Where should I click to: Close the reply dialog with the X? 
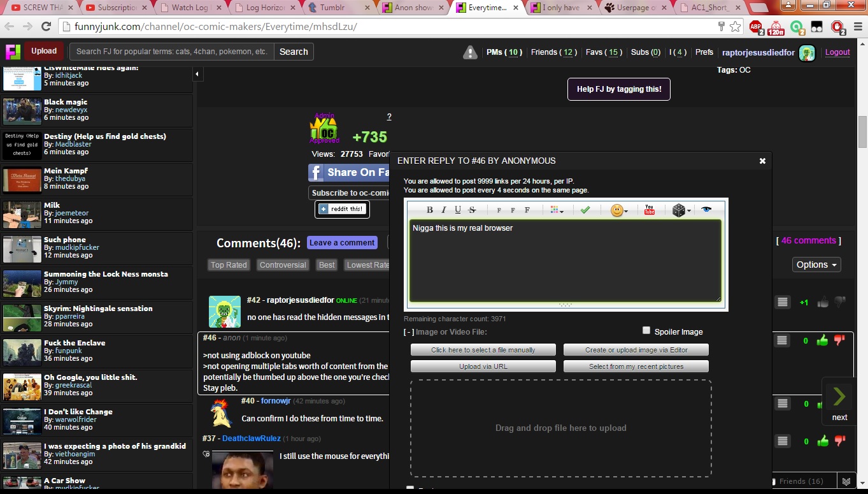[762, 161]
